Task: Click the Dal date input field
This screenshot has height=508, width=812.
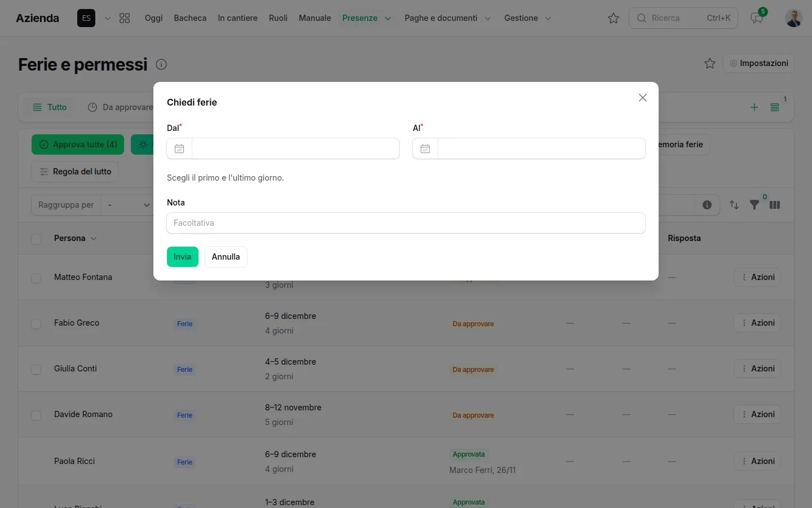Action: coord(295,148)
